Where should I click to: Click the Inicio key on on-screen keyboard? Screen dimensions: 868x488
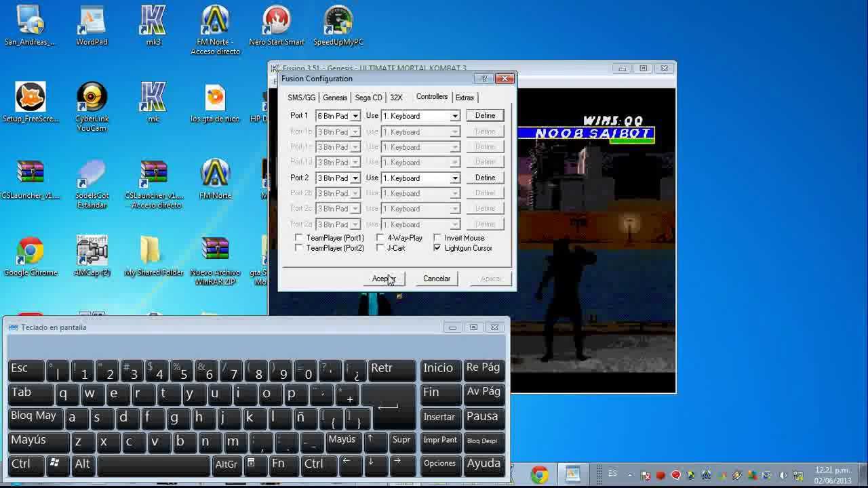pyautogui.click(x=440, y=369)
